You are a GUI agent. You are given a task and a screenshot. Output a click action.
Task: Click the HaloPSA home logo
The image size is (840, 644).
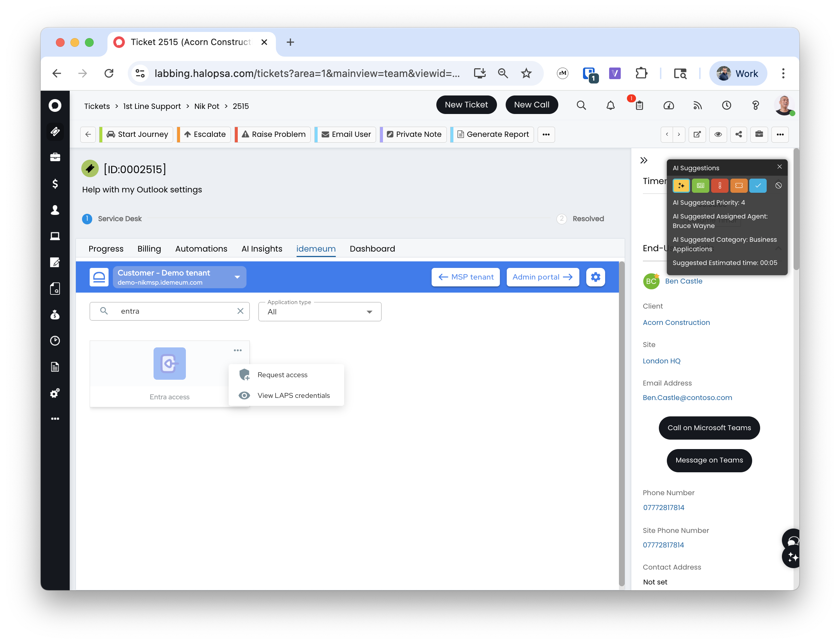55,105
